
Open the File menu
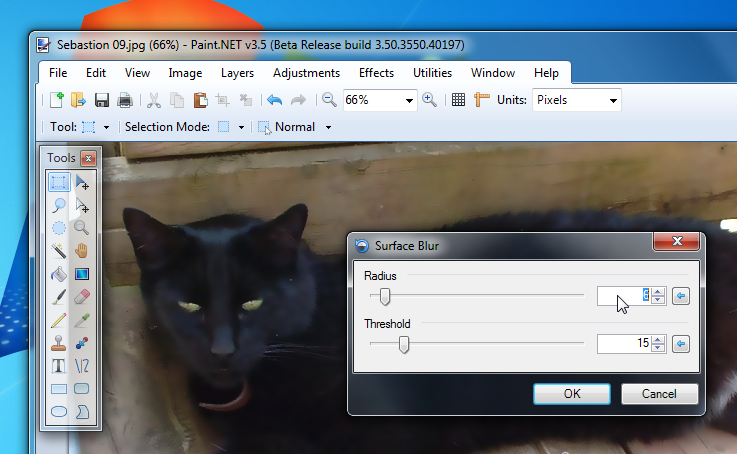pos(58,73)
